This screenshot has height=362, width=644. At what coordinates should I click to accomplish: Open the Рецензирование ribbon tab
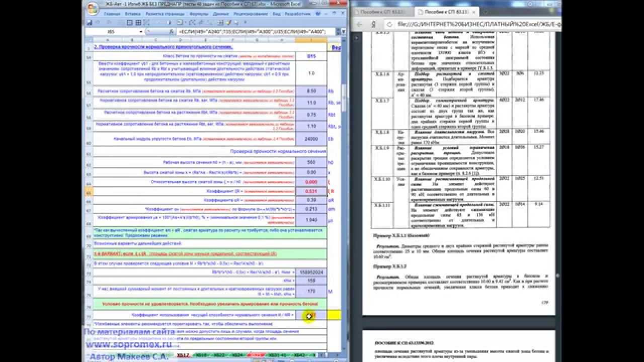[250, 14]
